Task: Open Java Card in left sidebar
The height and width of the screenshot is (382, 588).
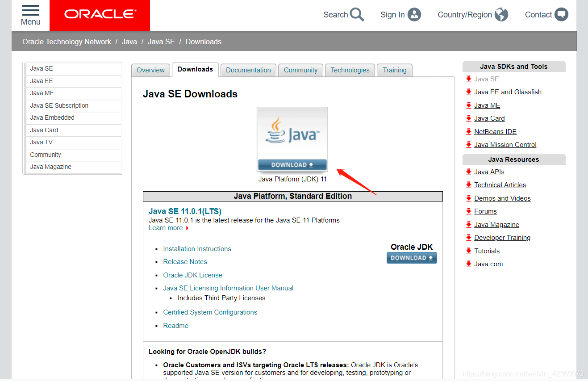Action: click(73, 130)
